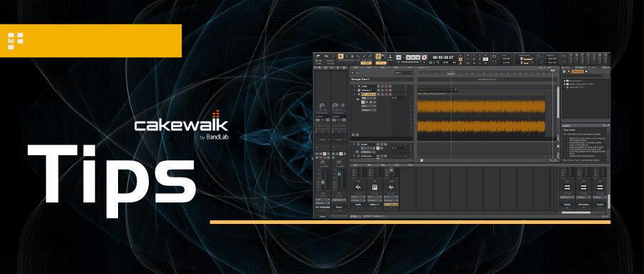This screenshot has height=274, width=644.
Task: Click the red Record transport button
Action: (x=424, y=57)
